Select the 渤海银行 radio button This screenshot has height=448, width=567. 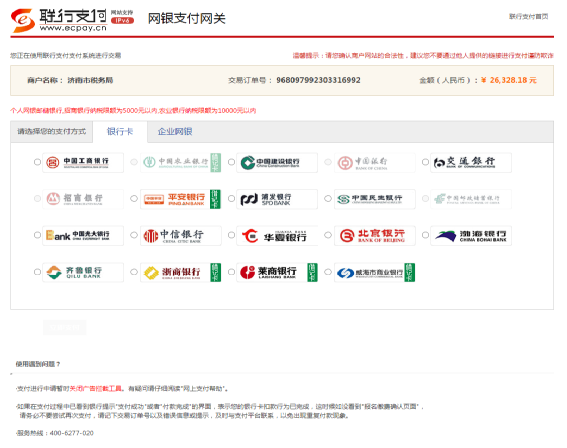425,235
